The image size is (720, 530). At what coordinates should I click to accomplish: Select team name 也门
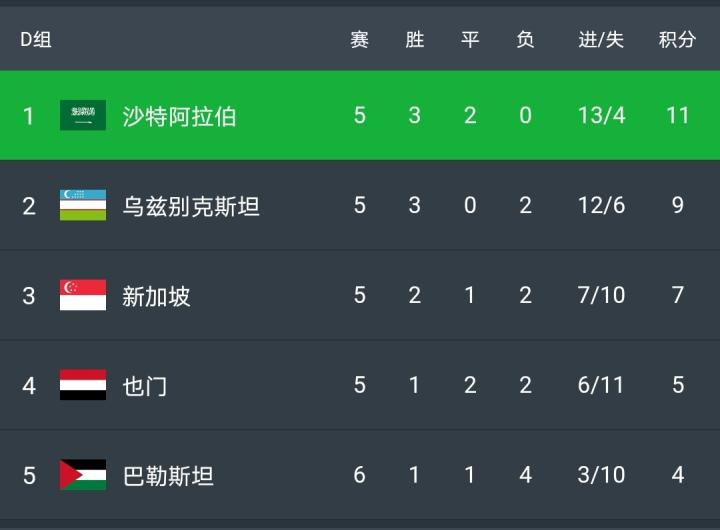tap(145, 386)
